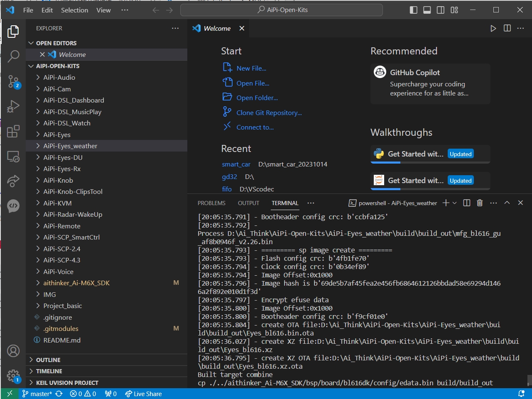Open the View menu
Screen dimensions: 532x399
(103, 10)
